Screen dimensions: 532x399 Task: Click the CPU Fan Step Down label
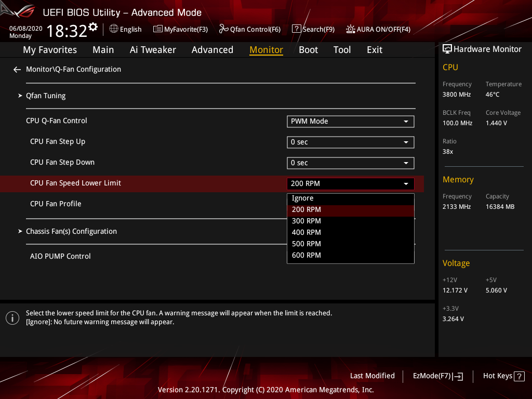[x=62, y=162]
